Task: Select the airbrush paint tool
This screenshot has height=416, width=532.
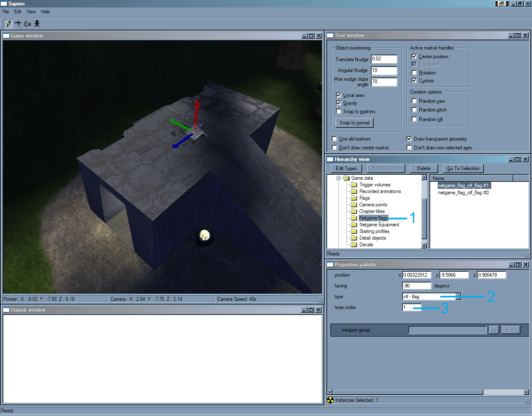Action: (x=18, y=24)
